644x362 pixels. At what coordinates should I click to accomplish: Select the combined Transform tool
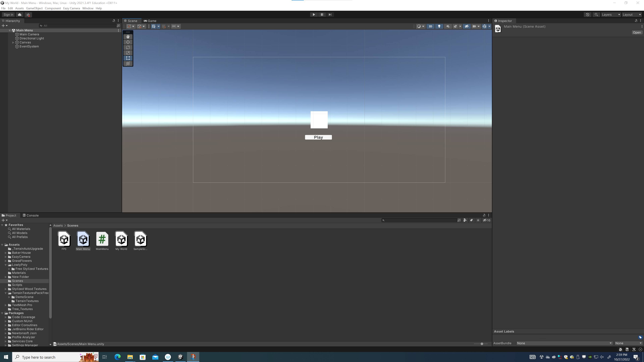[128, 64]
